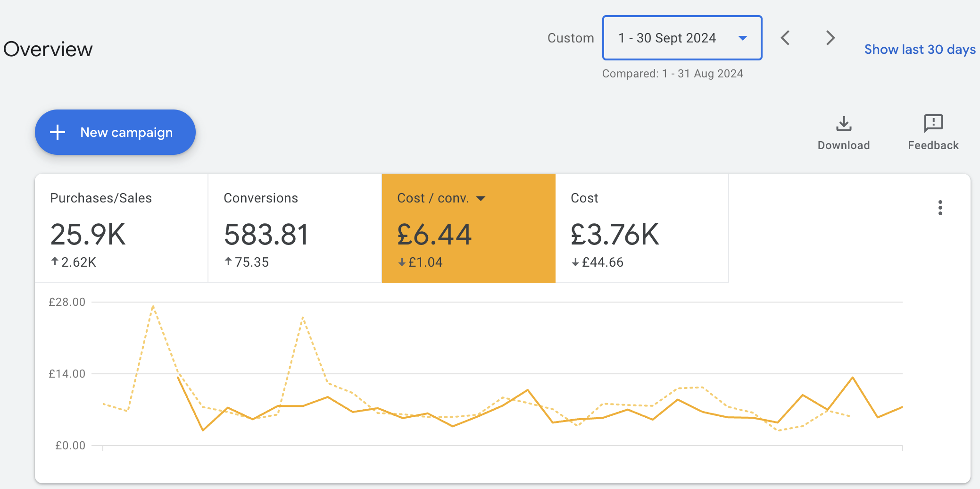Click the solid line peak near £14.00
Viewport: 980px width, 489px height.
(x=853, y=377)
